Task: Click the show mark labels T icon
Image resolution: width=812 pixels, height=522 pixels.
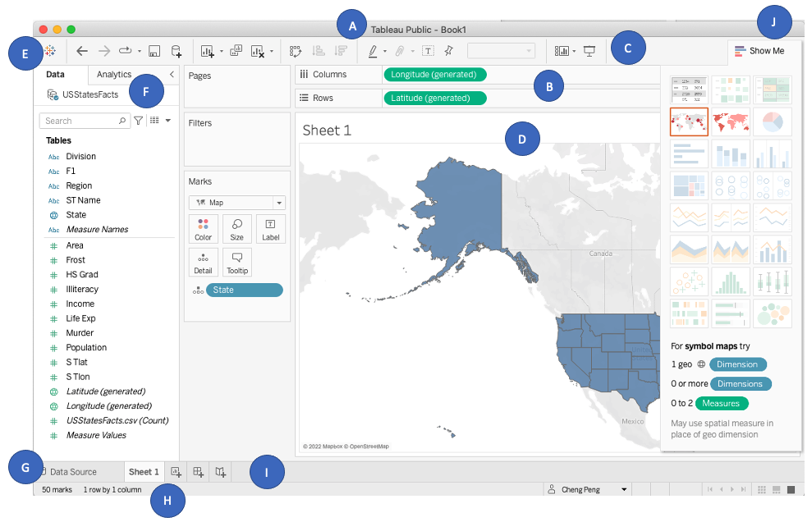Action: pyautogui.click(x=428, y=51)
